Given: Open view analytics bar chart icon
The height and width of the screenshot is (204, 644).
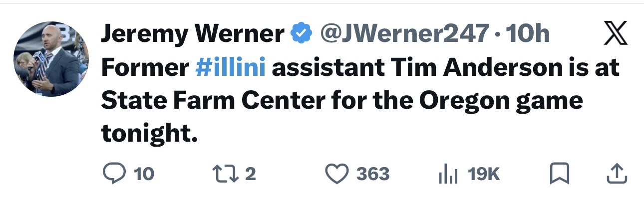Looking at the screenshot, I should tap(447, 174).
